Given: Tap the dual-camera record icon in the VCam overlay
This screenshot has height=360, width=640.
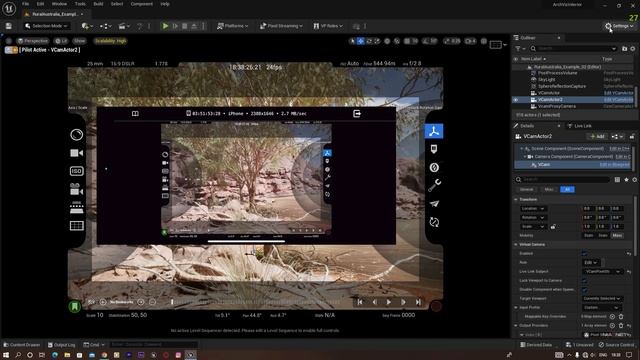Looking at the screenshot, I should (x=76, y=189).
